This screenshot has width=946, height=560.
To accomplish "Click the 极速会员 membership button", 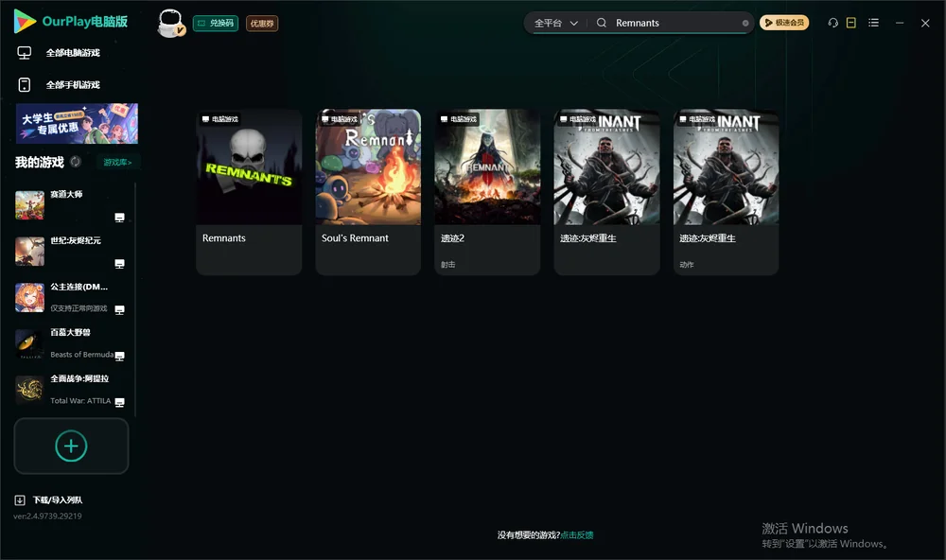I will click(784, 23).
